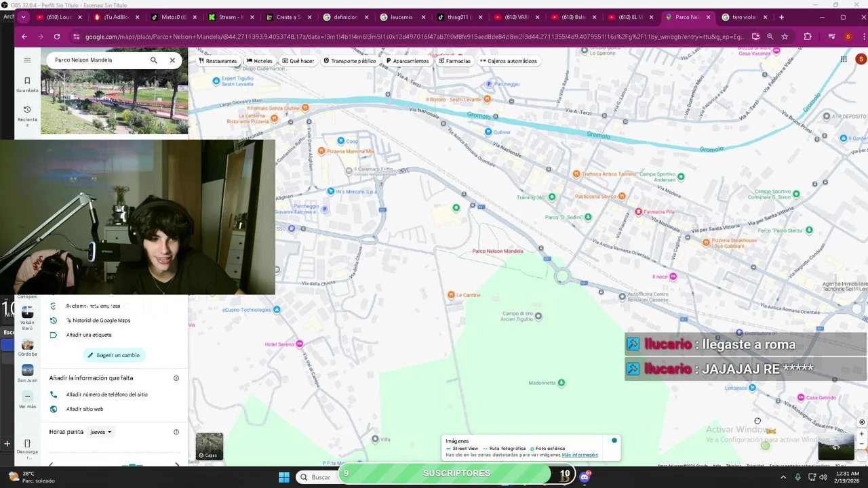Open the browser extensions puzzle icon

(808, 37)
